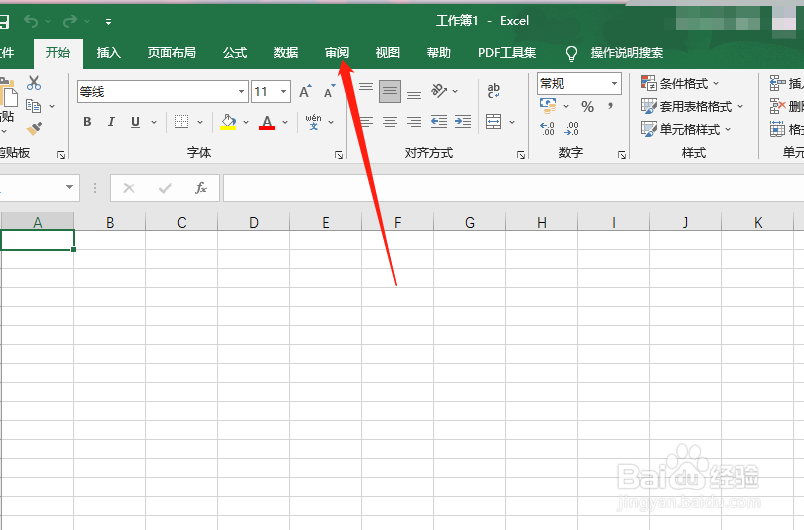Click the text Orientation icon
The height and width of the screenshot is (530, 804).
coord(439,91)
